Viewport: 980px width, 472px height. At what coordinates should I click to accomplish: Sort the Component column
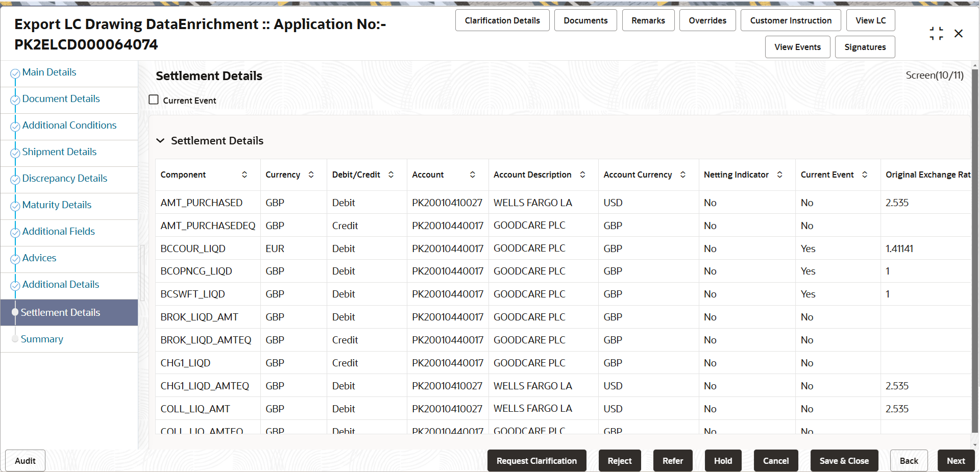pyautogui.click(x=244, y=175)
